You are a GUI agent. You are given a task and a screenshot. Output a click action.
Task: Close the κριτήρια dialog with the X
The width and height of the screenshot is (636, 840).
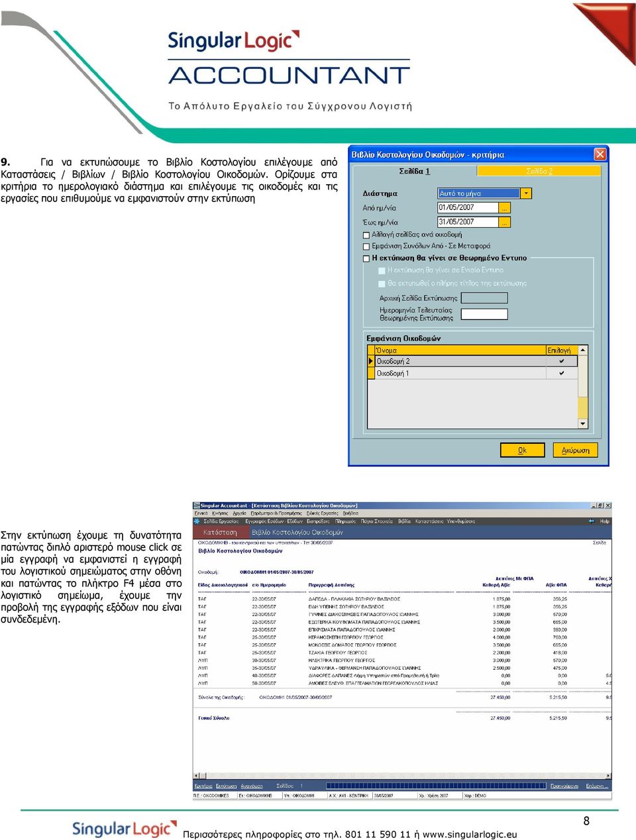click(x=600, y=154)
